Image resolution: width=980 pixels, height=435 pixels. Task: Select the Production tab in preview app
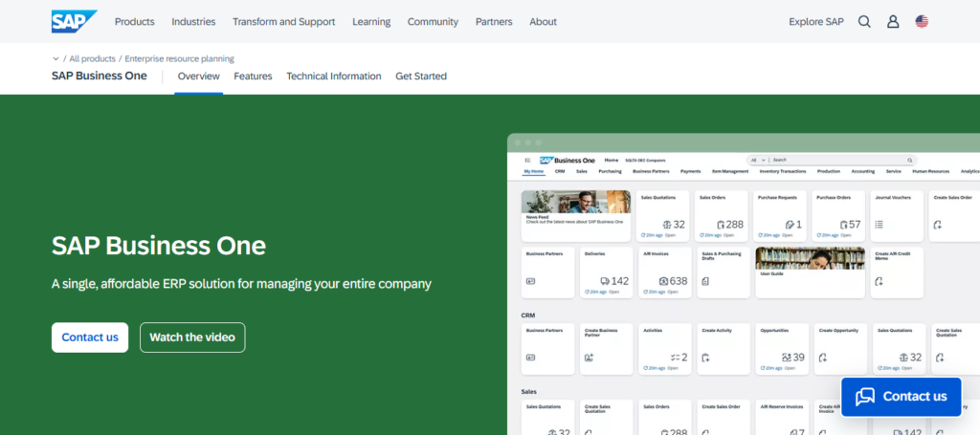829,171
